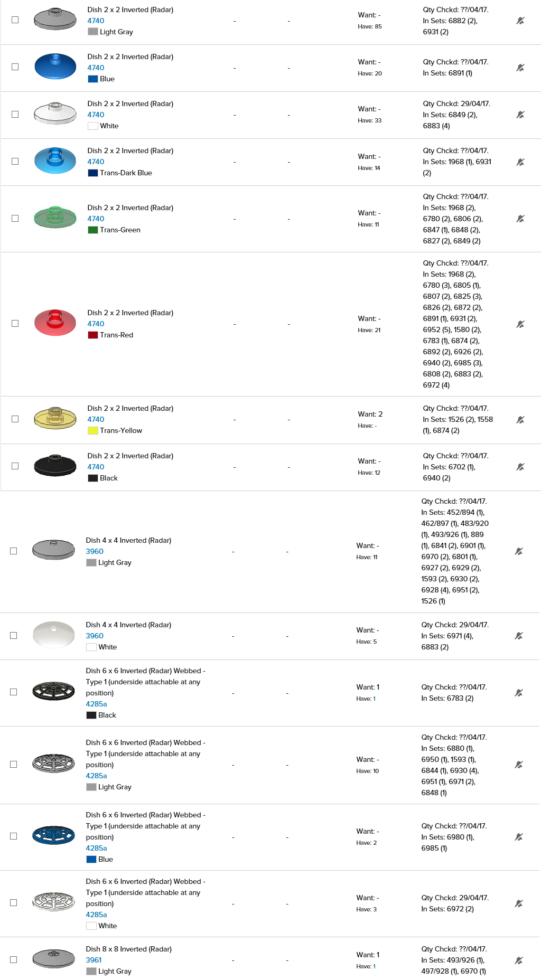The image size is (541, 980).
Task: Click the 4285a link for the White webbed dish
Action: [96, 915]
